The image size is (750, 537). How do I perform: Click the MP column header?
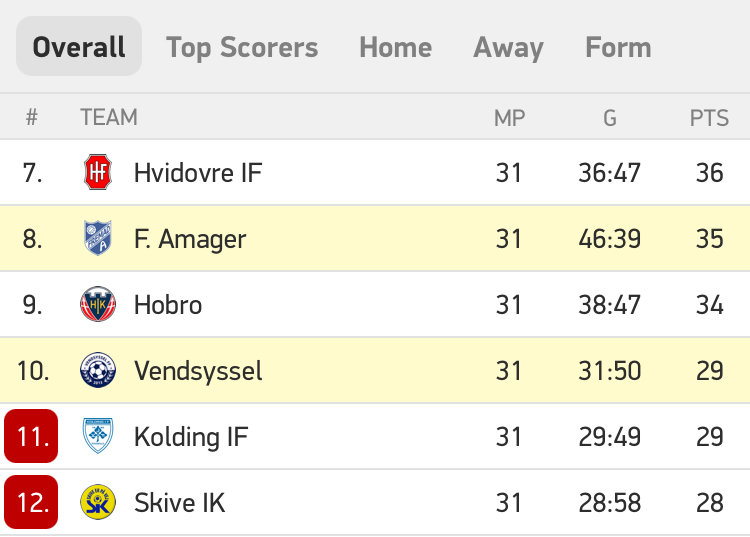tap(509, 118)
